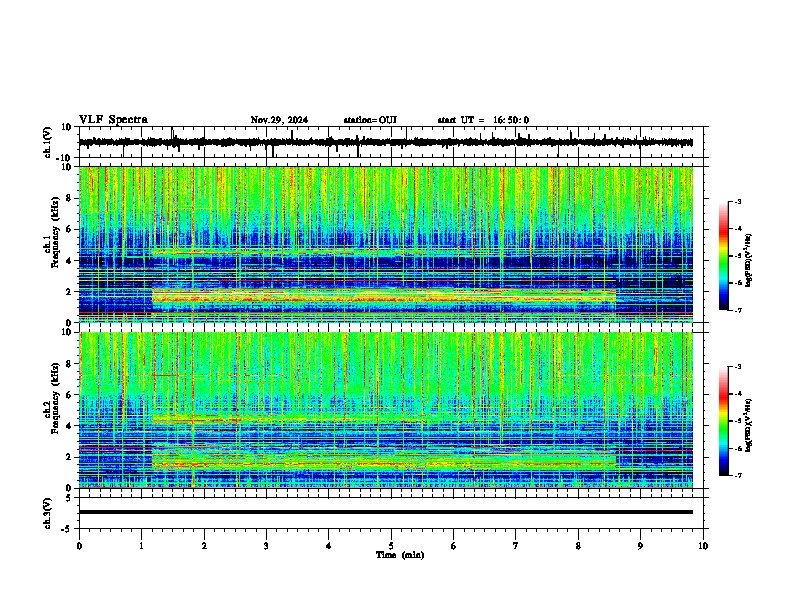The image size is (792, 612).
Task: Click the 'start UT = 16:50:0' text
Action: pos(483,120)
